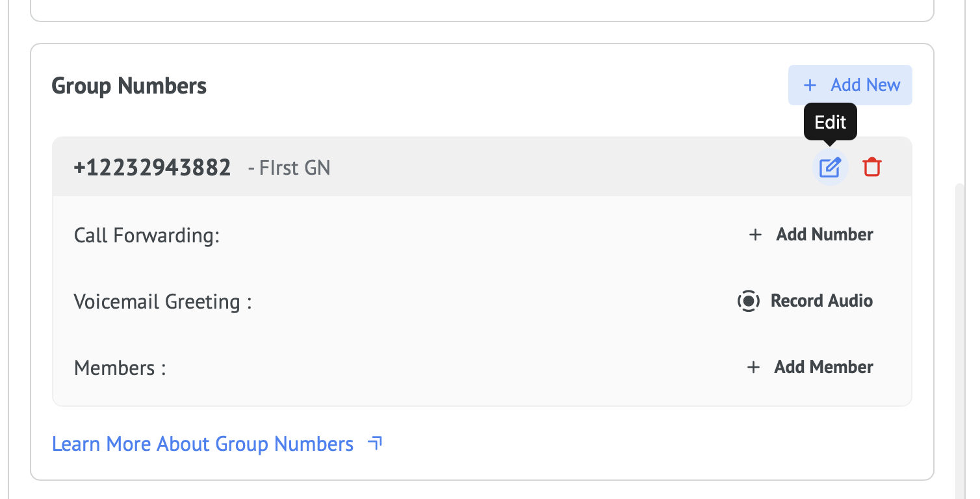Click the plus icon in Add New
Viewport: 980px width, 499px height.
click(810, 85)
